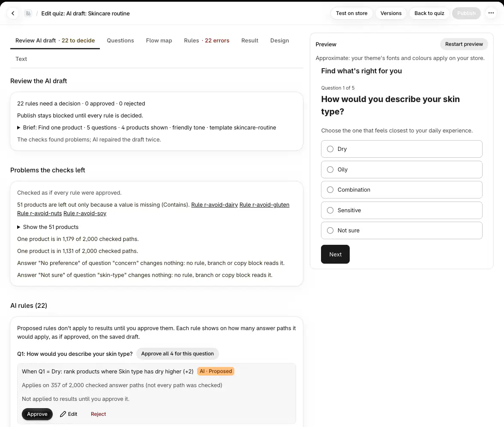The height and width of the screenshot is (427, 504).
Task: Switch to Review AI draft tab
Action: (55, 40)
